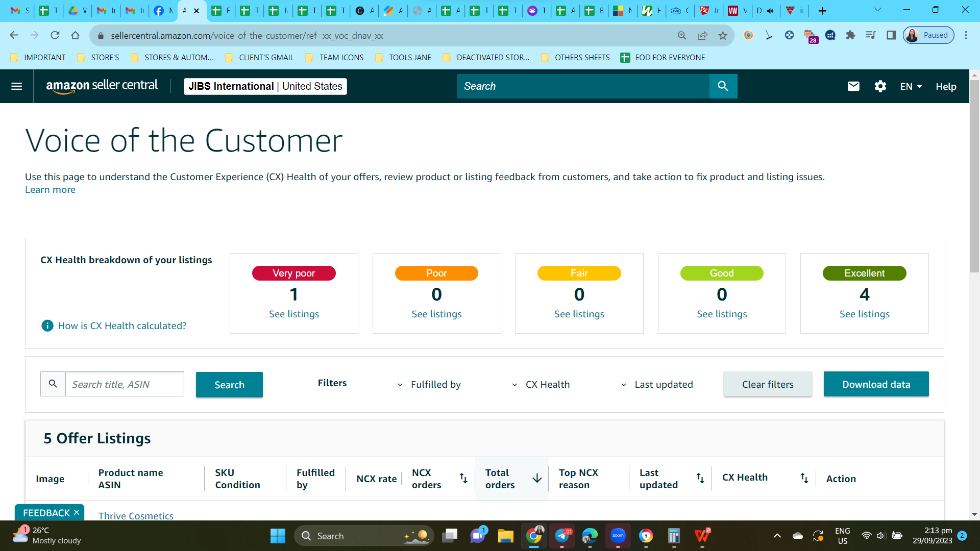Screen dimensions: 980x551
Task: Expand the CX Health filter dropdown
Action: click(541, 384)
